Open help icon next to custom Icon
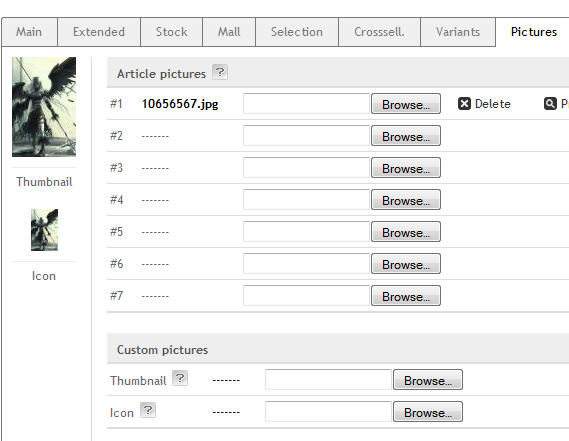Image resolution: width=569 pixels, height=441 pixels. pos(148,410)
